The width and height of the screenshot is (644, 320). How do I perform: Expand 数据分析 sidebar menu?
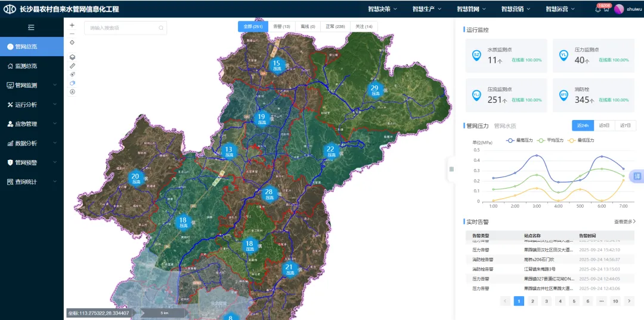click(32, 143)
